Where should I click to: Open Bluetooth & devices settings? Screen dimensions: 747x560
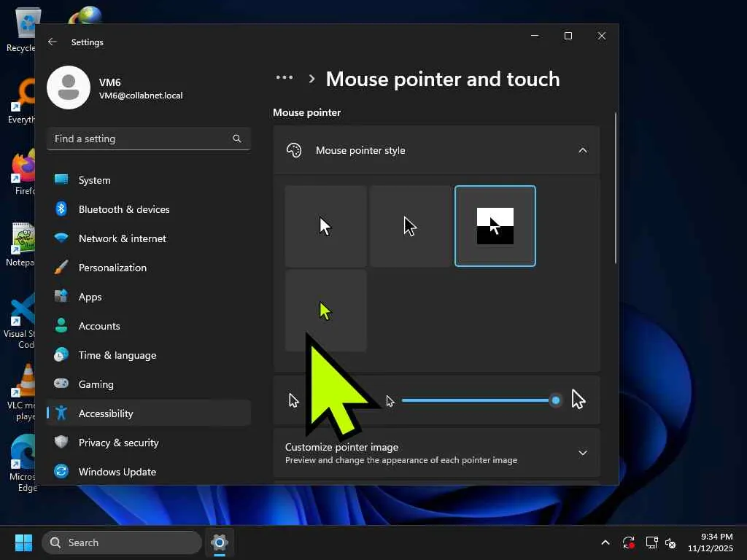tap(149, 209)
